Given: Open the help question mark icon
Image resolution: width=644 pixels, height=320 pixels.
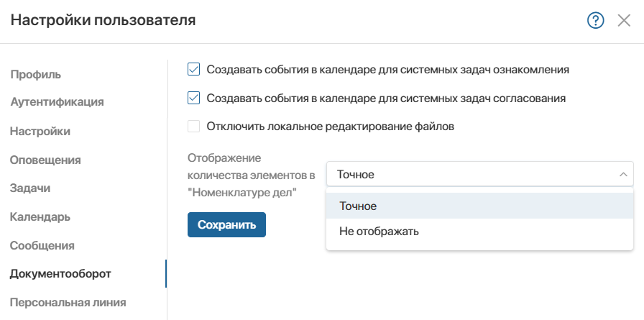Looking at the screenshot, I should (x=596, y=20).
